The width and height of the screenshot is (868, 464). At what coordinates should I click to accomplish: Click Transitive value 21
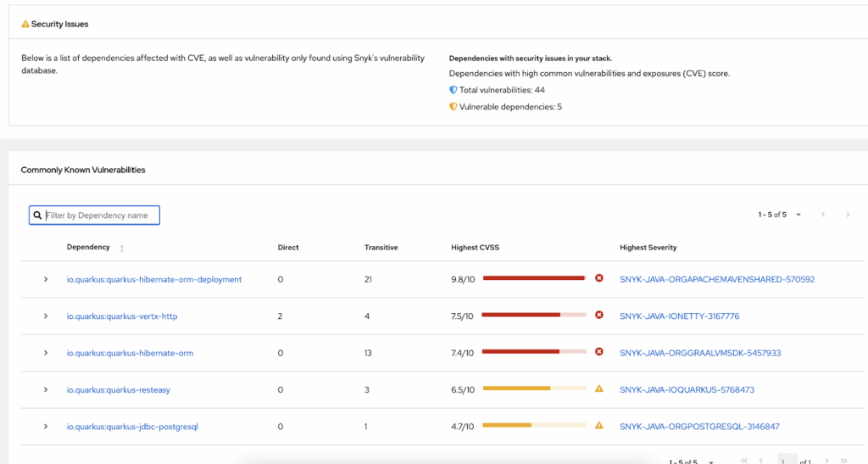pos(368,280)
